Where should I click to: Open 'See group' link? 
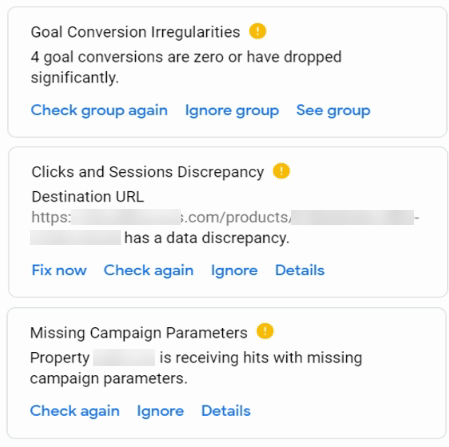[x=333, y=111]
